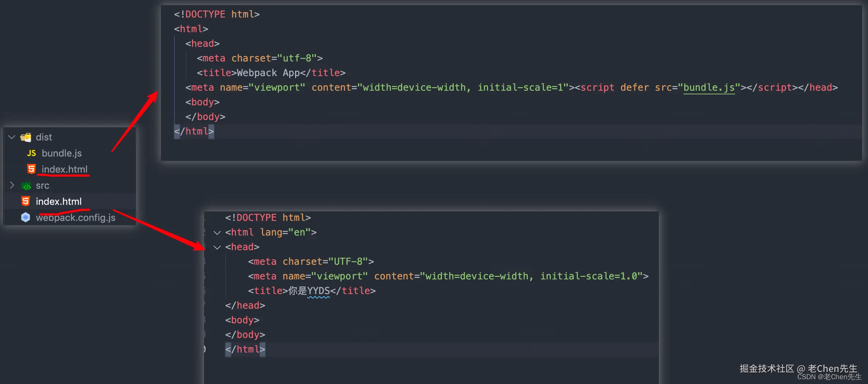868x384 pixels.
Task: Click the opening body tag in lower editor
Action: [242, 320]
